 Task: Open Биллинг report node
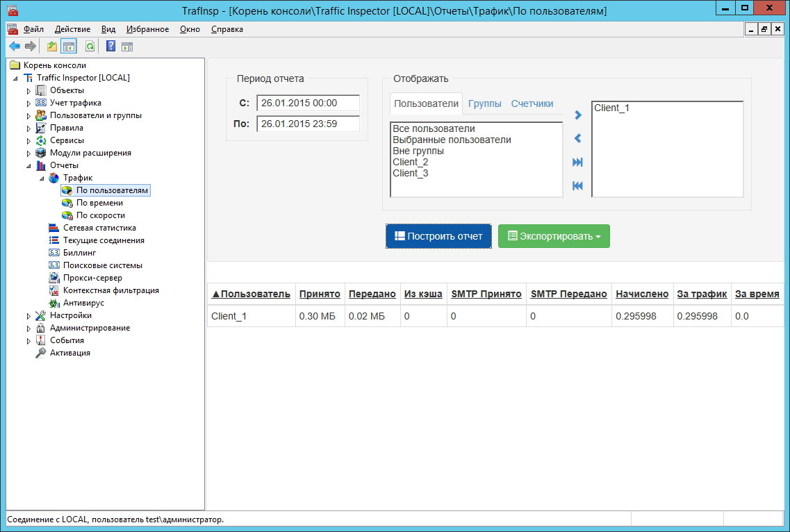click(79, 253)
